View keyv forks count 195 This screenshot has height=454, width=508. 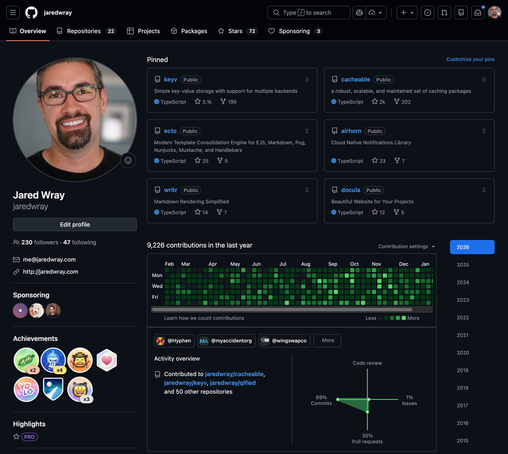click(x=228, y=102)
